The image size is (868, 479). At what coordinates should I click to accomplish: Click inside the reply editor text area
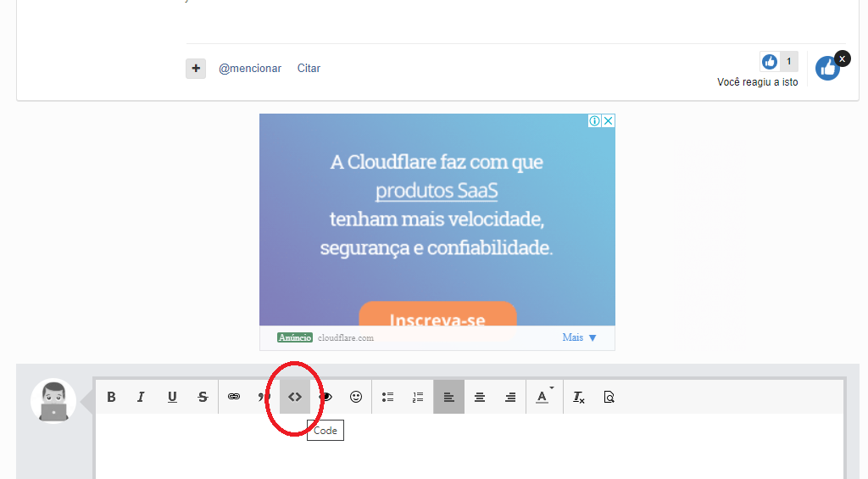click(470, 446)
